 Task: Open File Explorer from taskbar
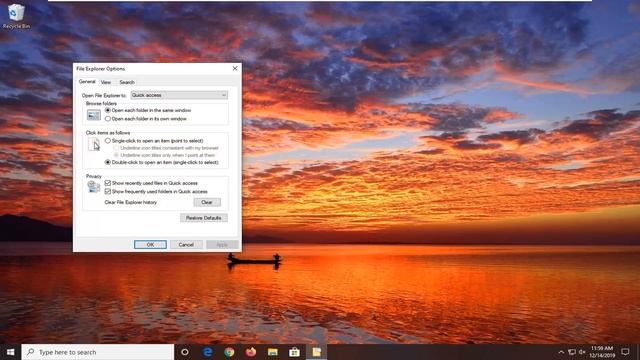click(273, 352)
